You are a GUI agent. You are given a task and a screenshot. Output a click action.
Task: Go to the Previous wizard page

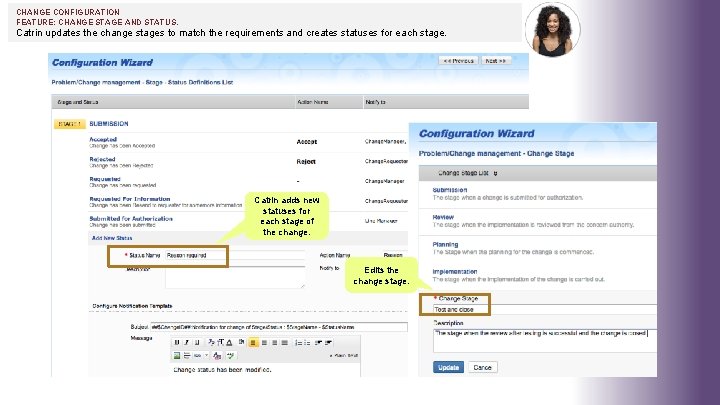[x=458, y=61]
